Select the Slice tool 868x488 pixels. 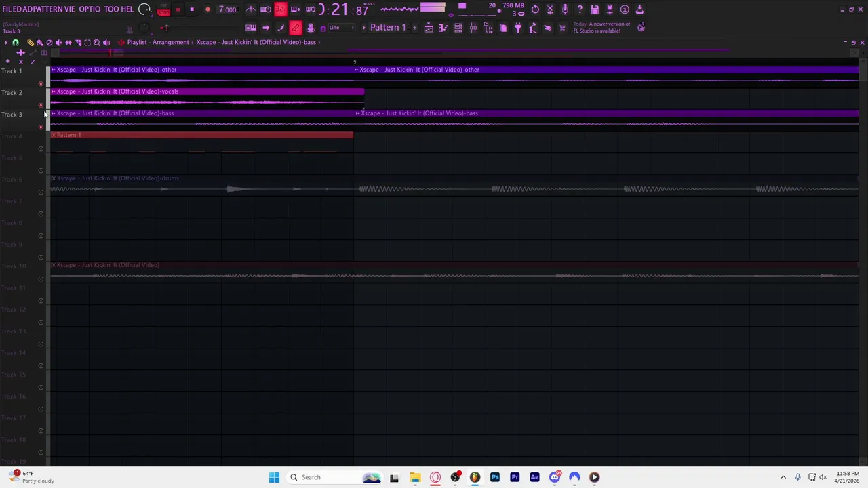(x=77, y=42)
